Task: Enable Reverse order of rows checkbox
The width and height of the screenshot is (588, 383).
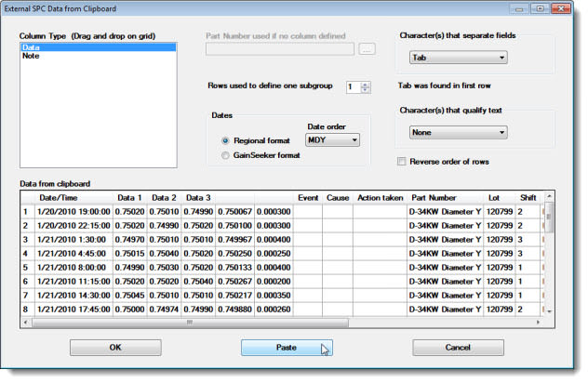Action: tap(402, 161)
